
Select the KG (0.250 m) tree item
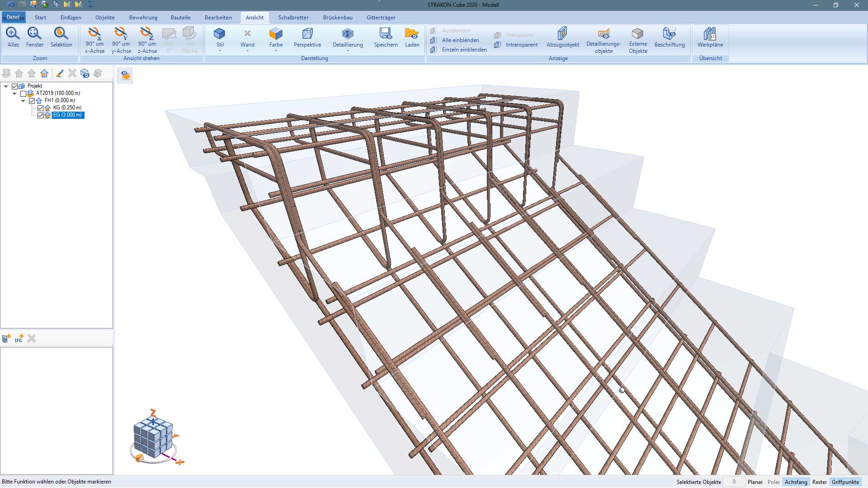[x=67, y=108]
